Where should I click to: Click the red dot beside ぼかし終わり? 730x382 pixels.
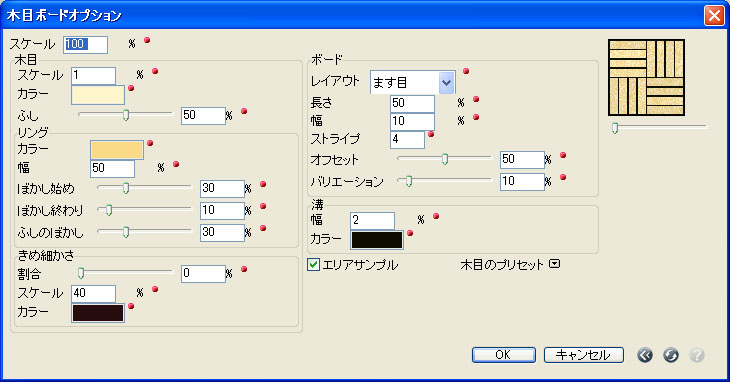point(263,206)
